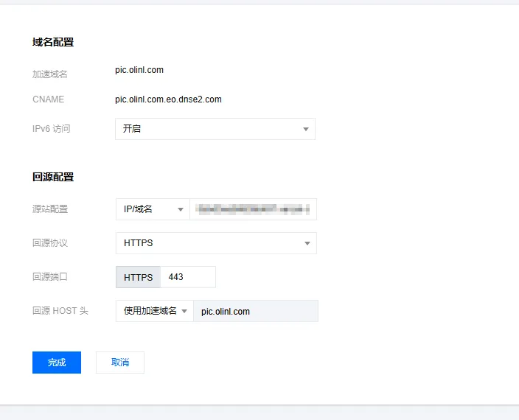Viewport: 519px width, 420px height.
Task: Open the 使用加速域名 HOST header dropdown
Action: [154, 311]
